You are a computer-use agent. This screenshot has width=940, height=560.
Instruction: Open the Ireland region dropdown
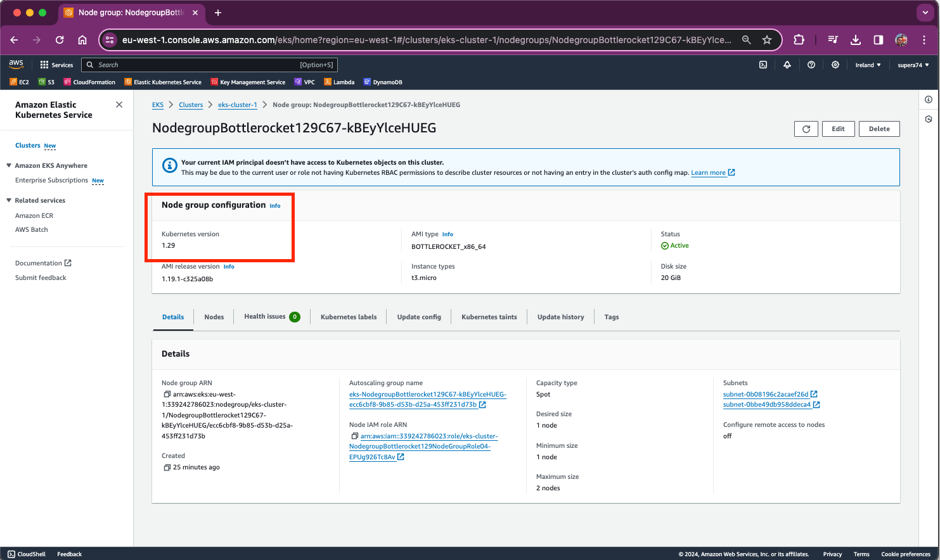[868, 65]
